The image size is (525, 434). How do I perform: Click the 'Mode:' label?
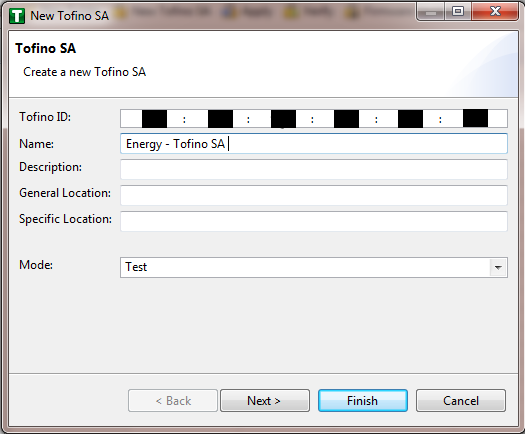[x=36, y=265]
